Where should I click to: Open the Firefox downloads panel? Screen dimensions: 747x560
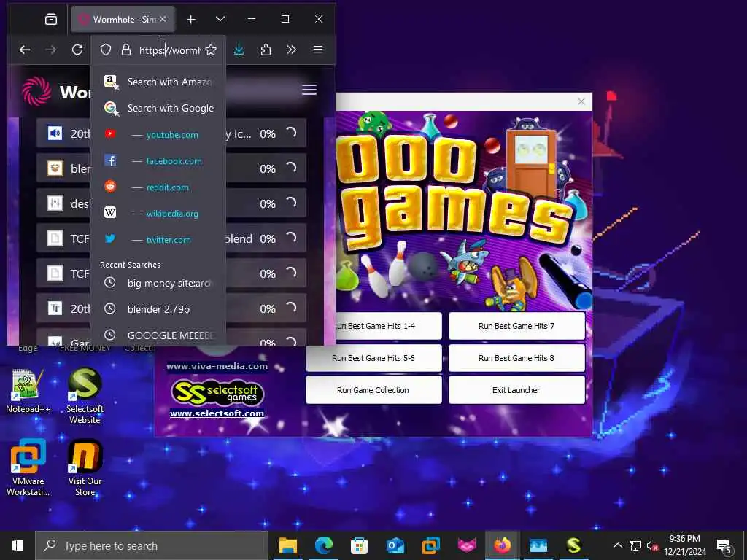pos(239,50)
